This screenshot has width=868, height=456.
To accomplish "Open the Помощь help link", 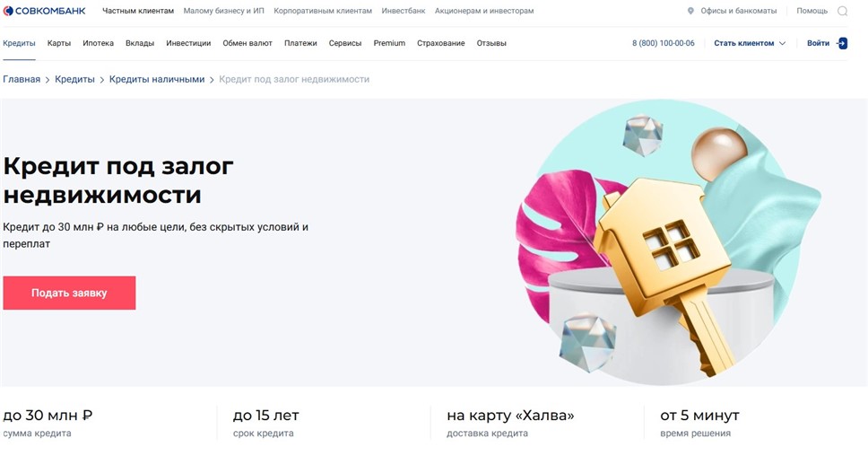I will (x=812, y=11).
